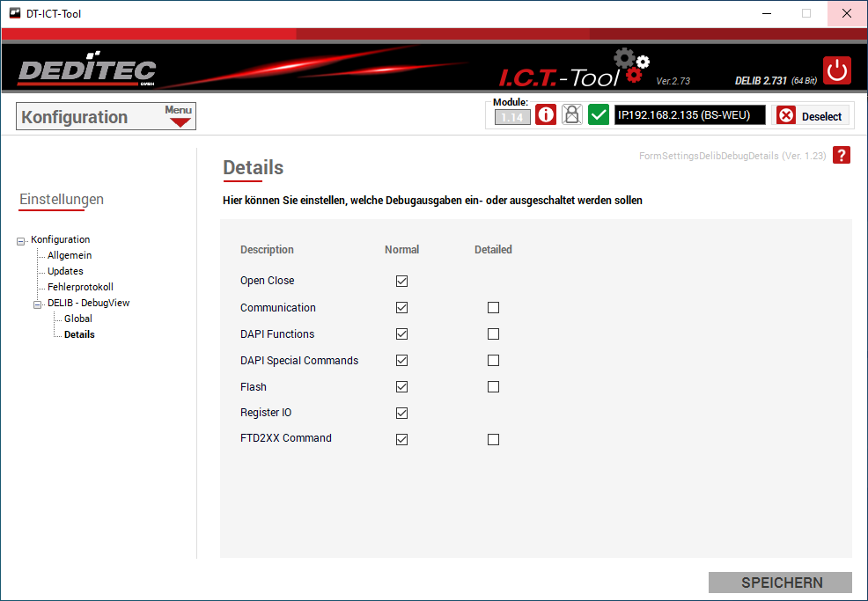Click the red power button icon
Image resolution: width=868 pixels, height=601 pixels.
pyautogui.click(x=836, y=70)
